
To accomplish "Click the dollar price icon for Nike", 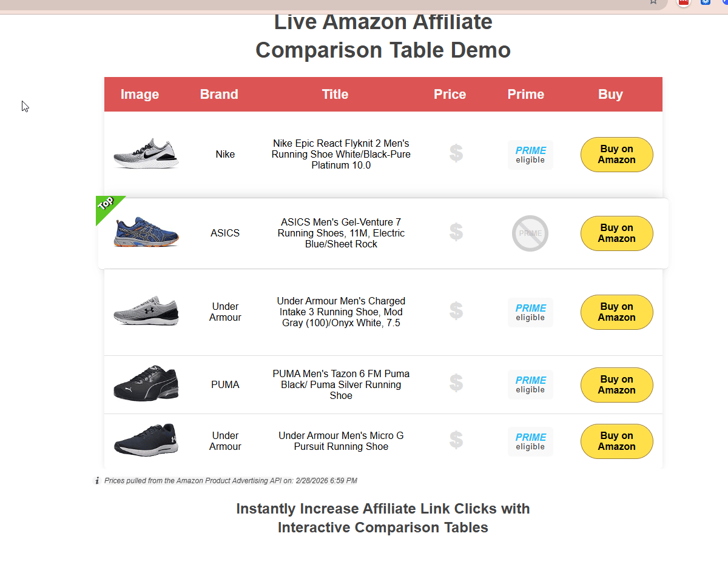I will click(456, 153).
